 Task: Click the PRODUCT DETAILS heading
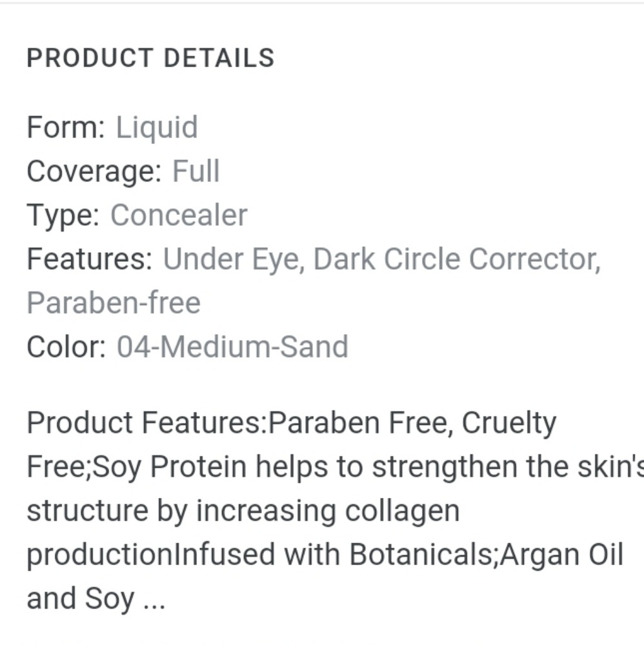pos(150,57)
